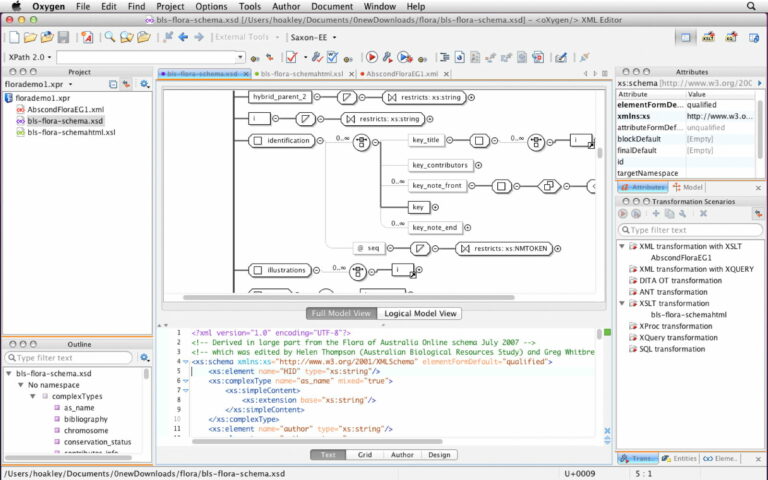
Task: Open the Project menu
Action: pos(170,6)
